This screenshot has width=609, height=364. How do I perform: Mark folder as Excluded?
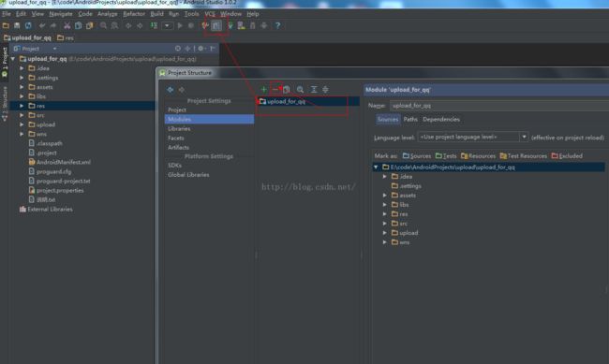point(567,156)
